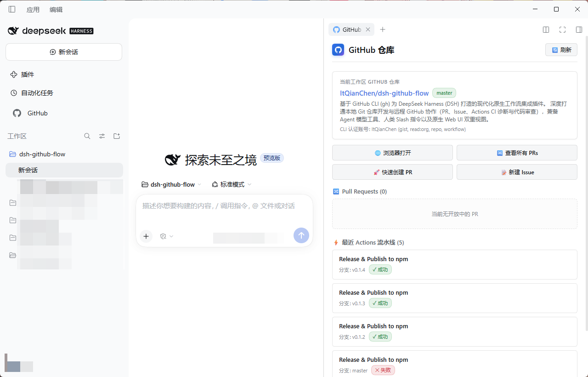This screenshot has height=377, width=588.
Task: Click 查看所有 PRs button
Action: point(517,153)
